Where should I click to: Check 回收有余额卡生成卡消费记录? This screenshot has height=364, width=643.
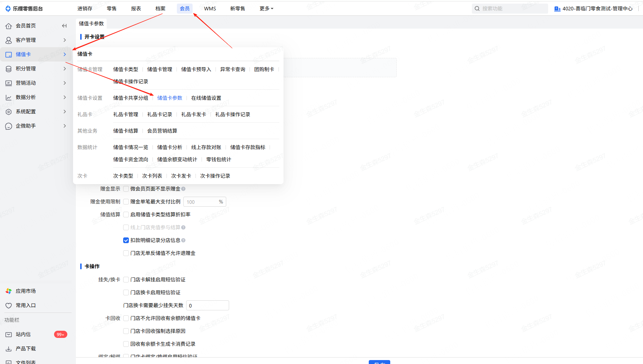pos(126,344)
